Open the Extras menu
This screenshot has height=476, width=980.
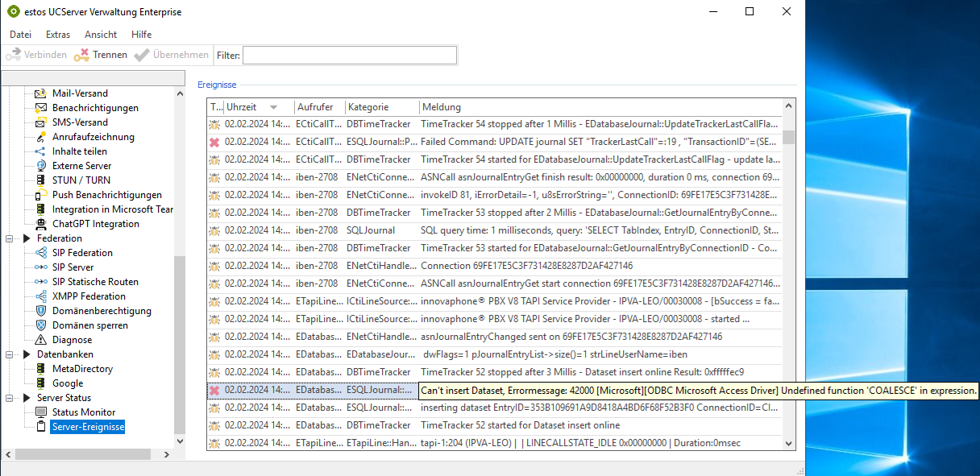click(58, 35)
